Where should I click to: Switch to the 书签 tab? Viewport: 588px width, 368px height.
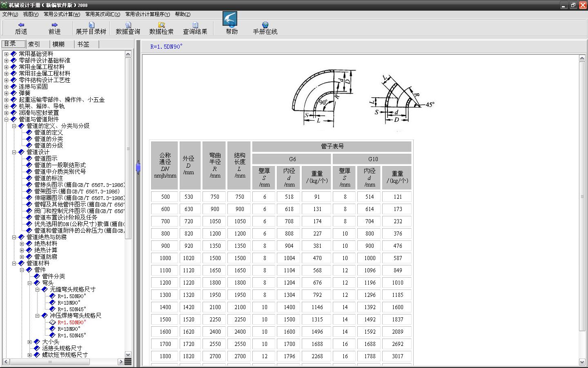click(x=86, y=44)
